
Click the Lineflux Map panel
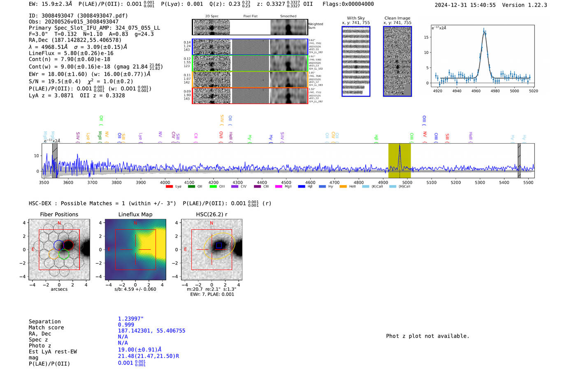point(135,249)
